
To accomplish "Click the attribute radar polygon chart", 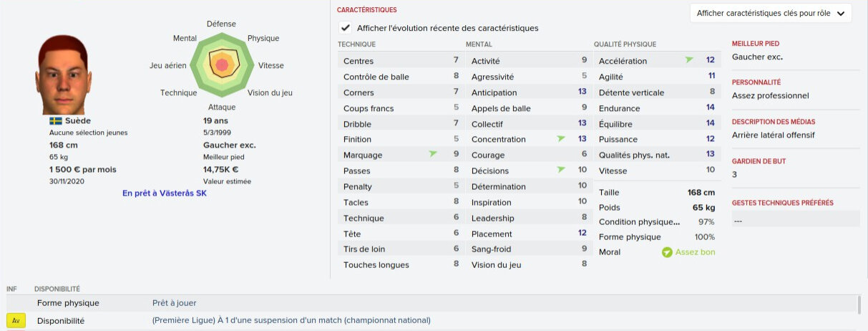I will point(222,64).
